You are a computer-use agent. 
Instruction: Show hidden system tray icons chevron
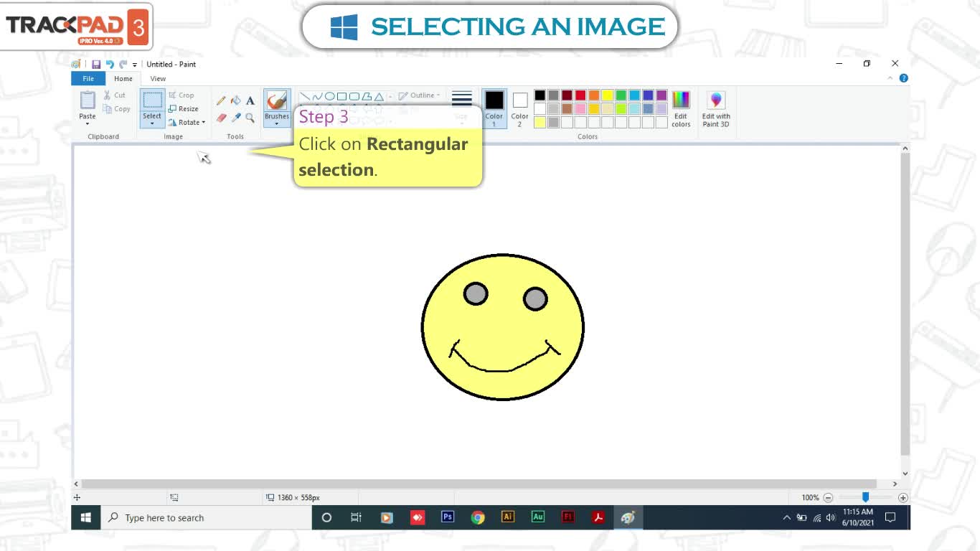[786, 517]
